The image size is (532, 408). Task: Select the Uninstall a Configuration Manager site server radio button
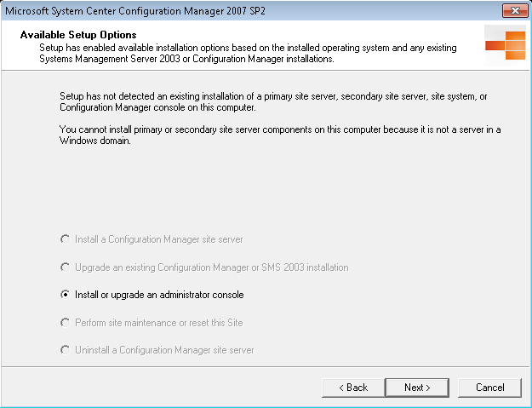point(65,350)
